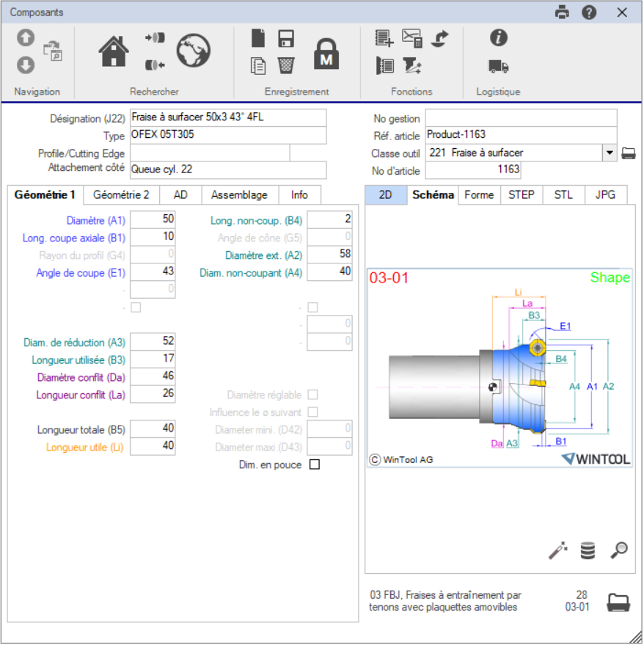
Task: Click the help question mark icon
Action: 588,12
